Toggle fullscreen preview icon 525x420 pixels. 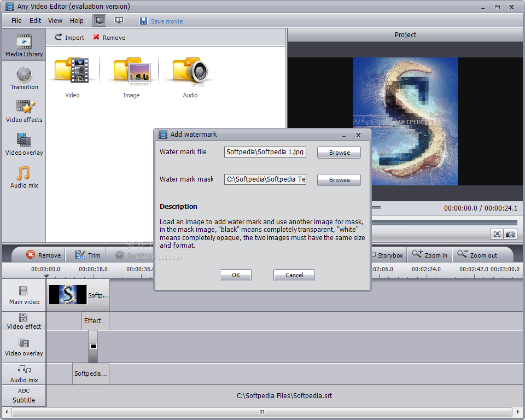(x=497, y=234)
